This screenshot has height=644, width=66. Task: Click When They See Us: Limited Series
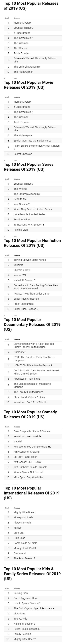coord(33,209)
